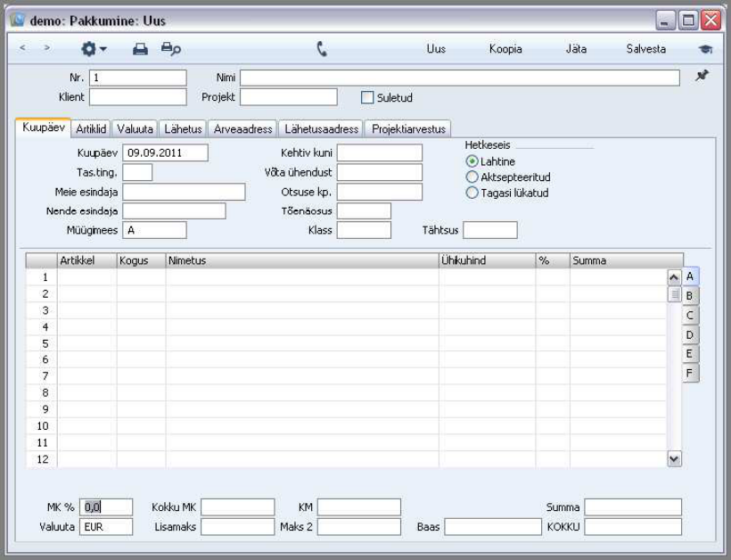
Task: Click the Valuuta EUR field
Action: point(106,527)
